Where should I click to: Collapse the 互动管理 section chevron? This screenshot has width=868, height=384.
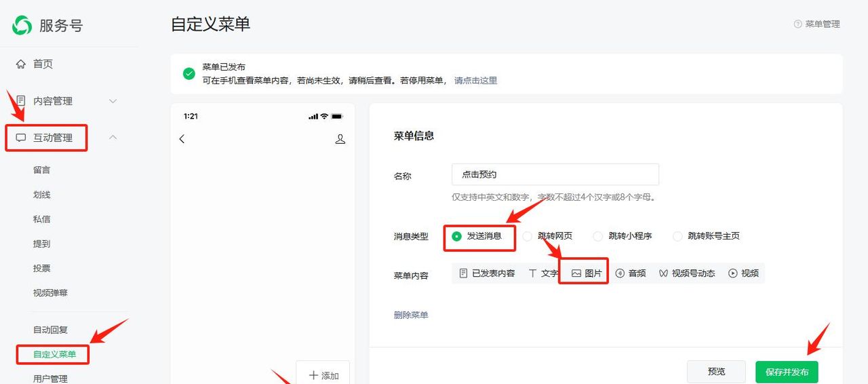(113, 138)
